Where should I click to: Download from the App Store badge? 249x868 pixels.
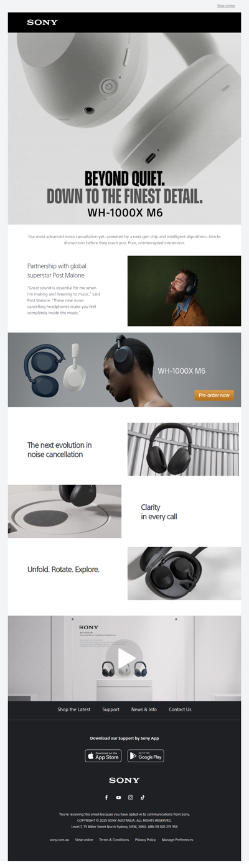(103, 755)
